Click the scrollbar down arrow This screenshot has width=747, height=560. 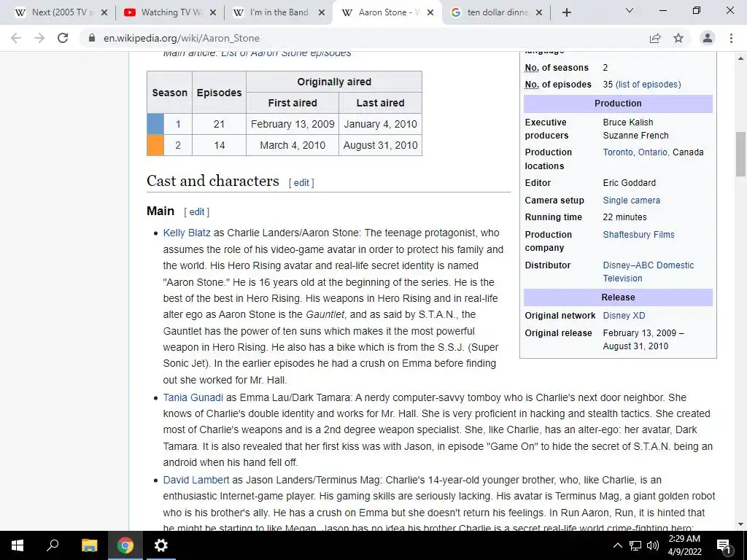coord(741,525)
